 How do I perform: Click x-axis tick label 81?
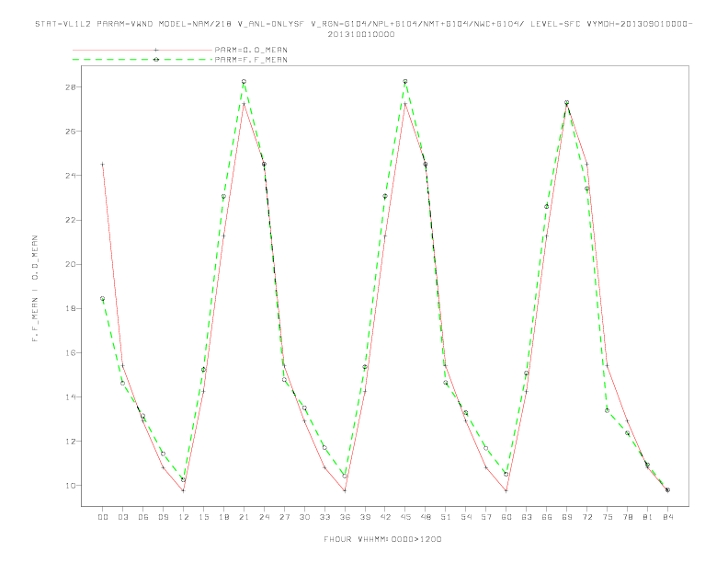(x=648, y=517)
